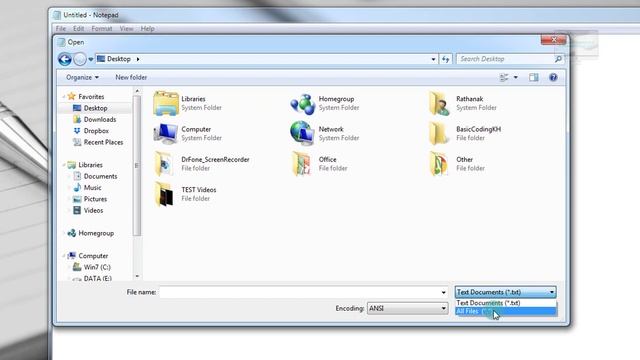The height and width of the screenshot is (360, 640).
Task: Select Favorites header in navigation pane
Action: (x=86, y=97)
